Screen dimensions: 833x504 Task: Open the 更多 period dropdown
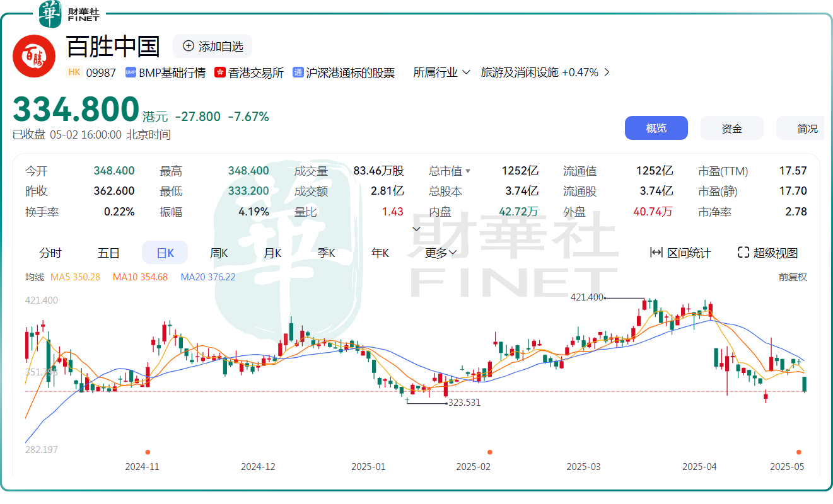441,253
